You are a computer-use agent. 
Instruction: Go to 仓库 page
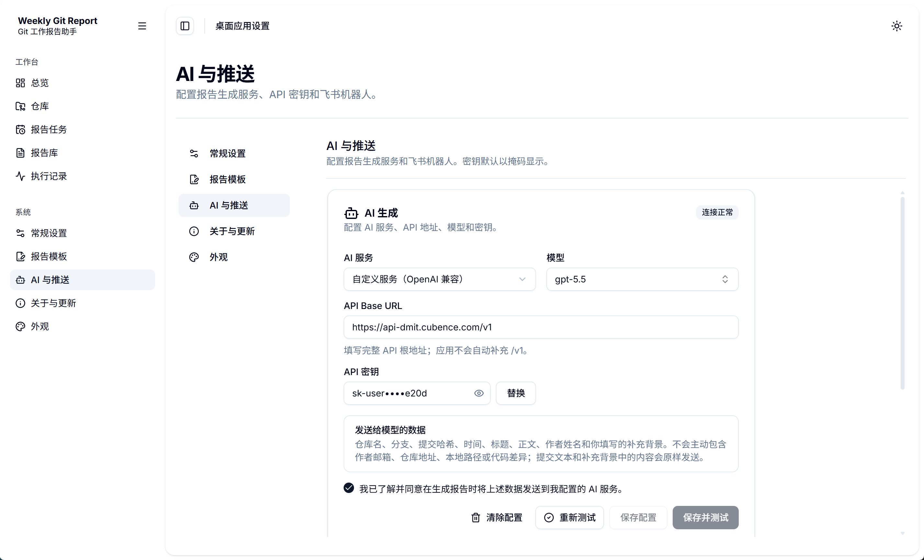point(83,106)
